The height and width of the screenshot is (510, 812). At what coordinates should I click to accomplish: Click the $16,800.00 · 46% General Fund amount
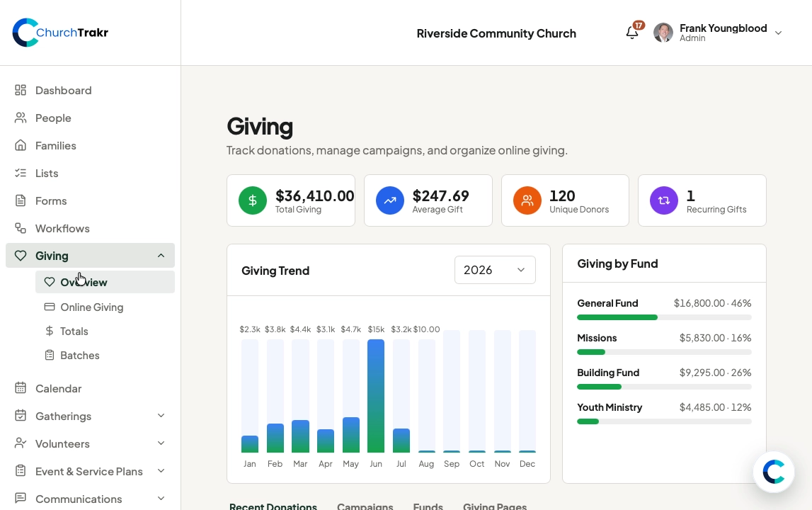point(712,303)
